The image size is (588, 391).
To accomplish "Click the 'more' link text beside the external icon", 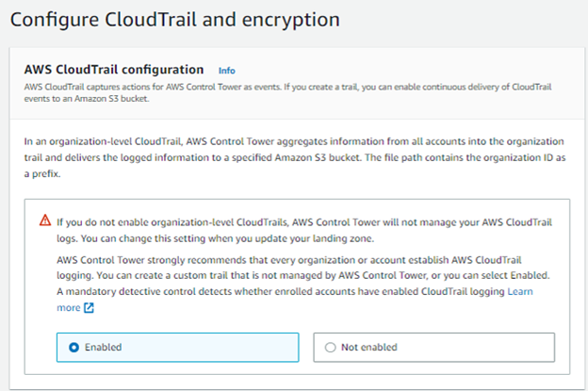I will [69, 308].
